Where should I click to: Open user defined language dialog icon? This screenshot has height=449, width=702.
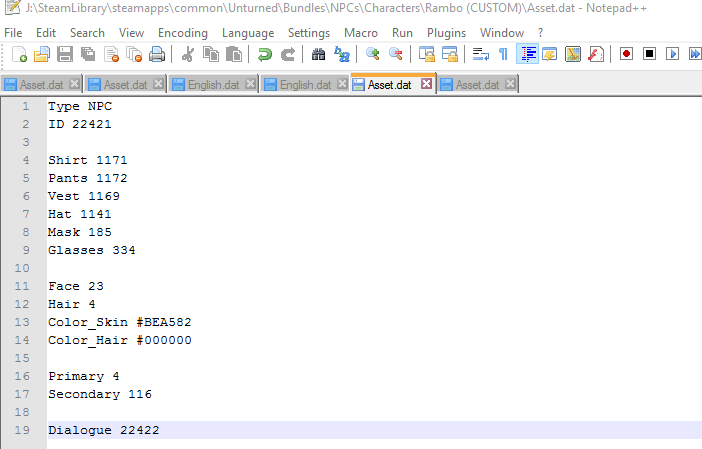click(x=549, y=54)
